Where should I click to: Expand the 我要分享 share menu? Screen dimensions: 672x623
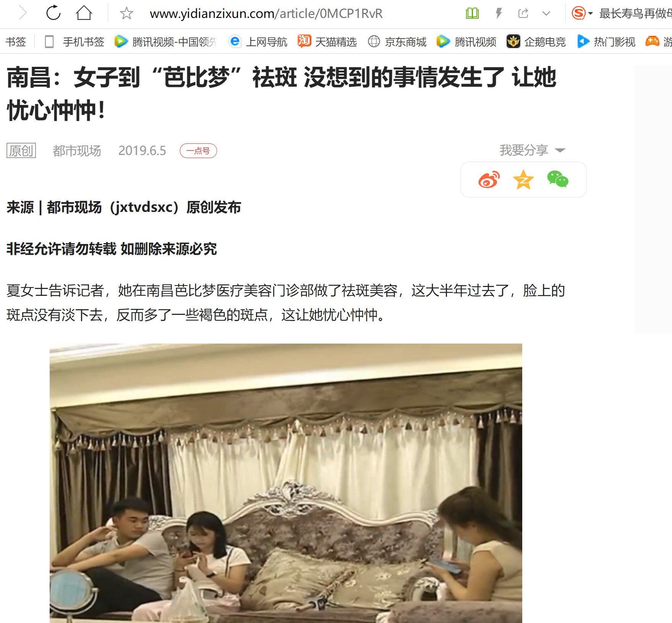point(532,150)
